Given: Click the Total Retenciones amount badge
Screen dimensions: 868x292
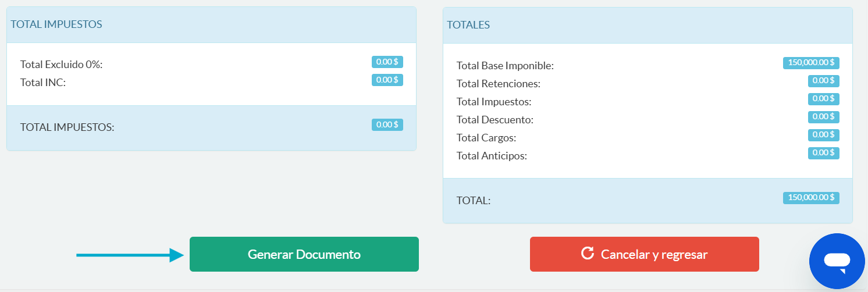Looking at the screenshot, I should coord(823,81).
